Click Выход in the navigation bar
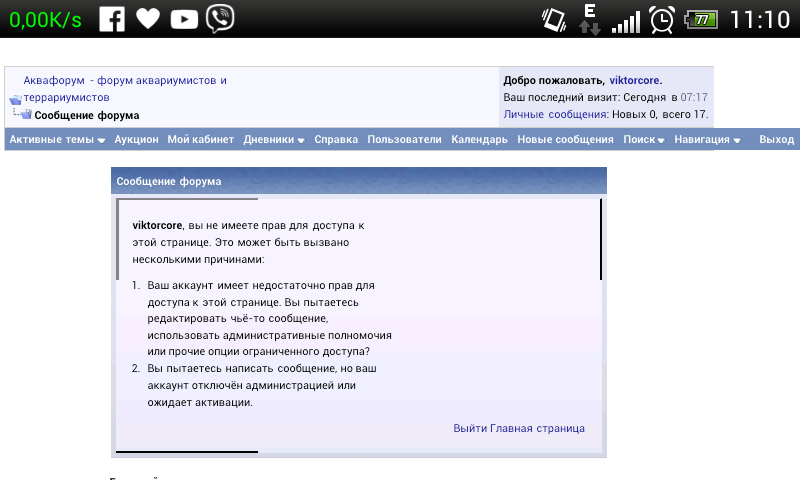This screenshot has height=480, width=800. [776, 140]
